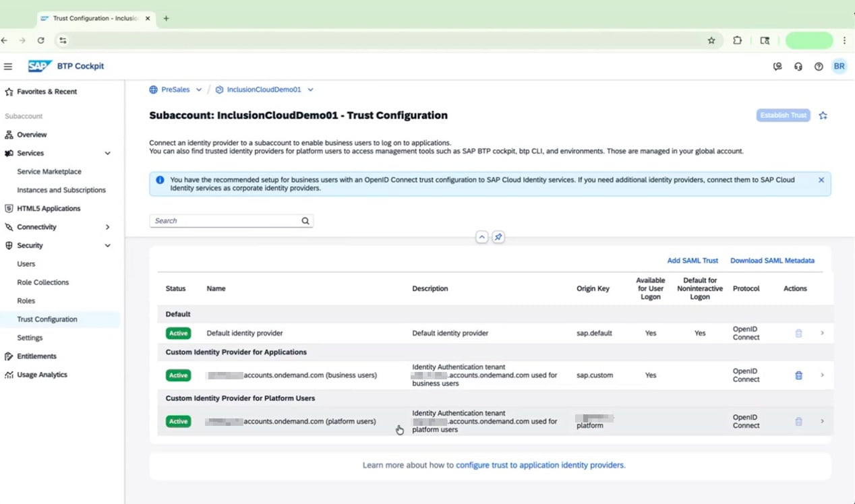Go back in browser history
Viewport: 855px width, 504px height.
(x=5, y=40)
